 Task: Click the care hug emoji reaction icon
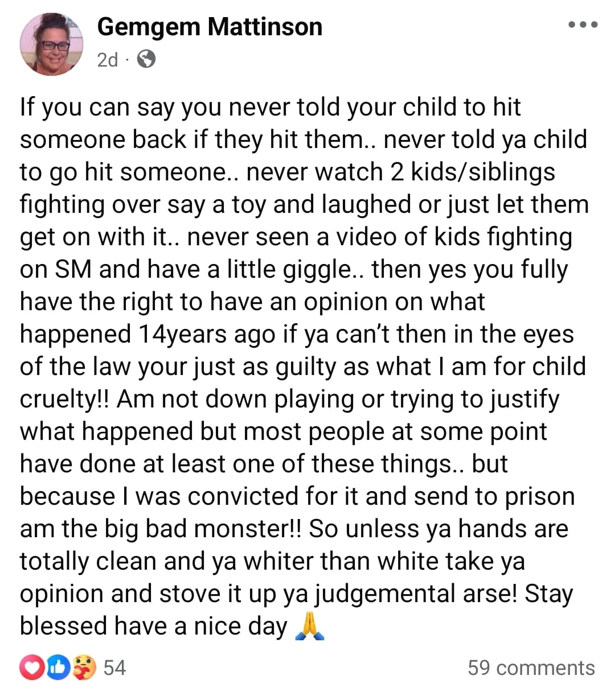(x=85, y=668)
